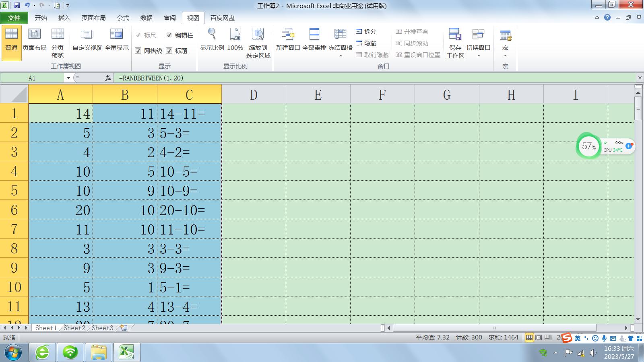Uncheck the Formula Bar (编辑栏) checkbox
This screenshot has width=644, height=362.
coord(169,35)
